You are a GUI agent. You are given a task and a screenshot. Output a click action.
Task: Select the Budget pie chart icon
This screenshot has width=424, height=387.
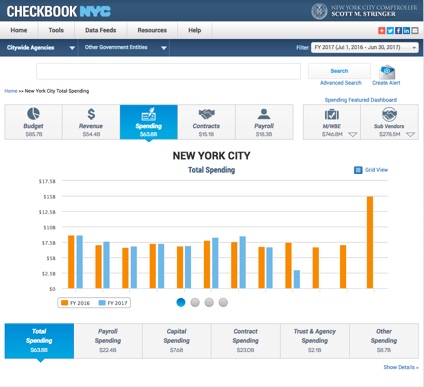(x=33, y=114)
